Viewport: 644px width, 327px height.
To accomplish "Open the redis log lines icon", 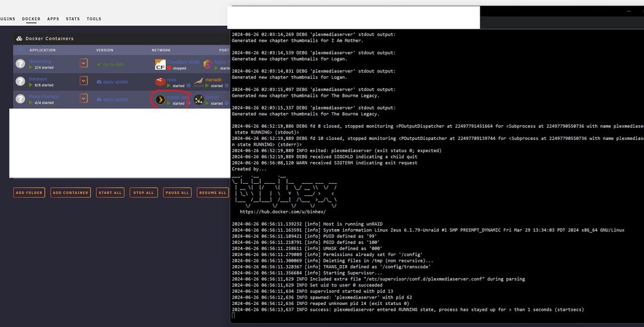I will coord(189,86).
